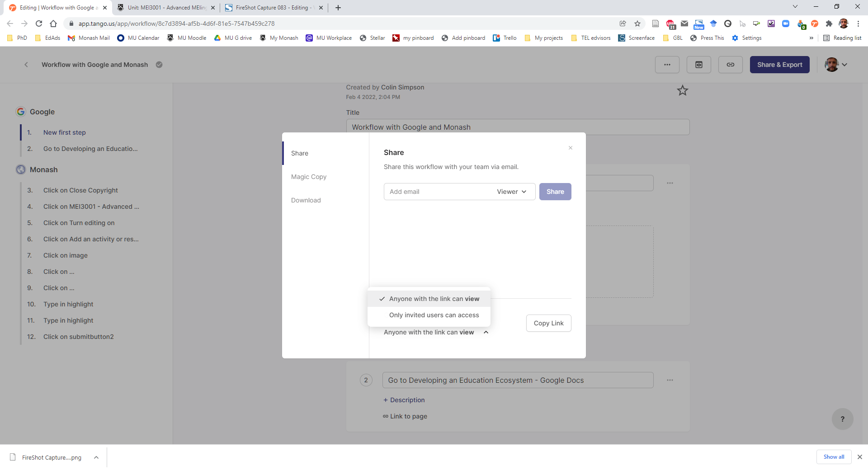Star this workflow as favorite

pyautogui.click(x=683, y=90)
